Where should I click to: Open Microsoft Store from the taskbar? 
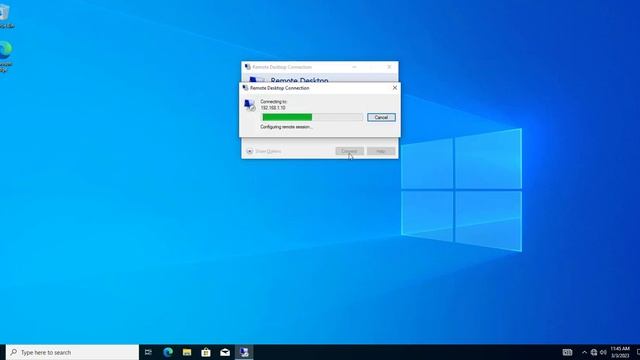point(206,352)
